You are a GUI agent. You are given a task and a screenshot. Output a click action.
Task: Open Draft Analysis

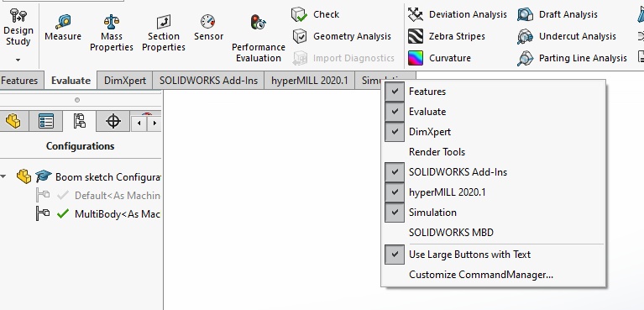[x=558, y=14]
